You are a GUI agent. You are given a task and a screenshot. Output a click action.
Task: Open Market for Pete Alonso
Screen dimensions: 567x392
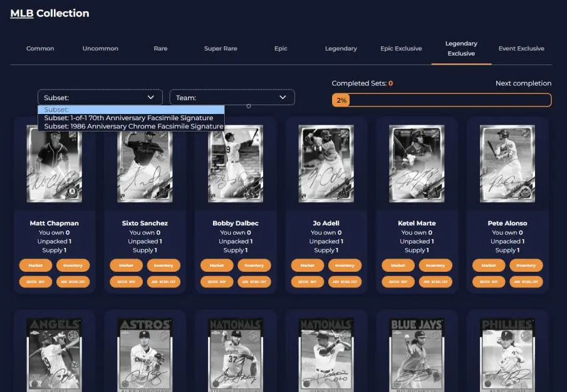489,265
